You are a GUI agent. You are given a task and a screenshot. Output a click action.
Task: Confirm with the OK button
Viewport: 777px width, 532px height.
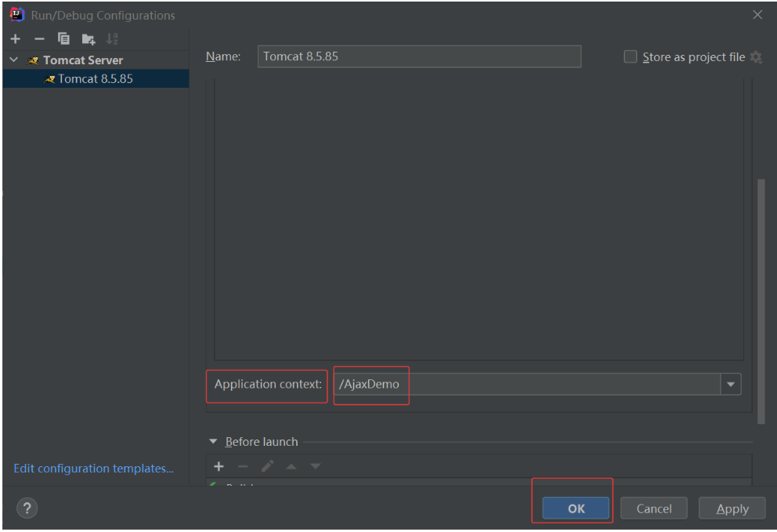[x=576, y=508]
